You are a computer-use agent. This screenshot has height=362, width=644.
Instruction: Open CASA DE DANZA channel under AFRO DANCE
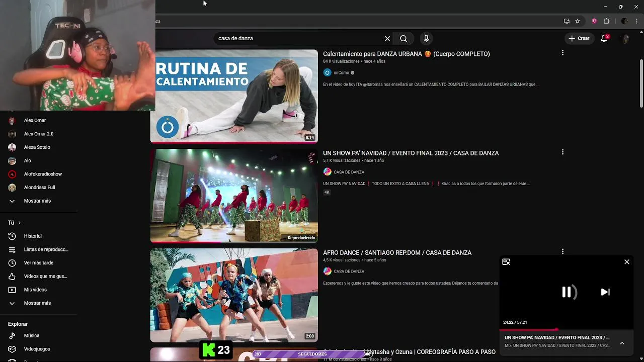(349, 271)
